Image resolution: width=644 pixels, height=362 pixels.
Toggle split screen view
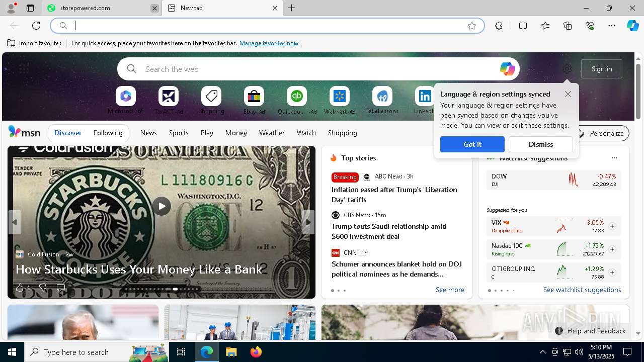pos(523,26)
